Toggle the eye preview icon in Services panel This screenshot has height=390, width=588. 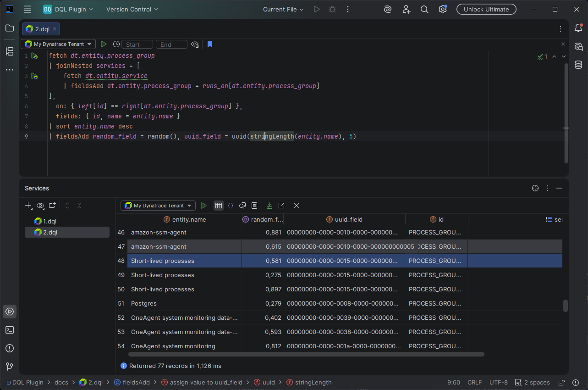[x=40, y=206]
